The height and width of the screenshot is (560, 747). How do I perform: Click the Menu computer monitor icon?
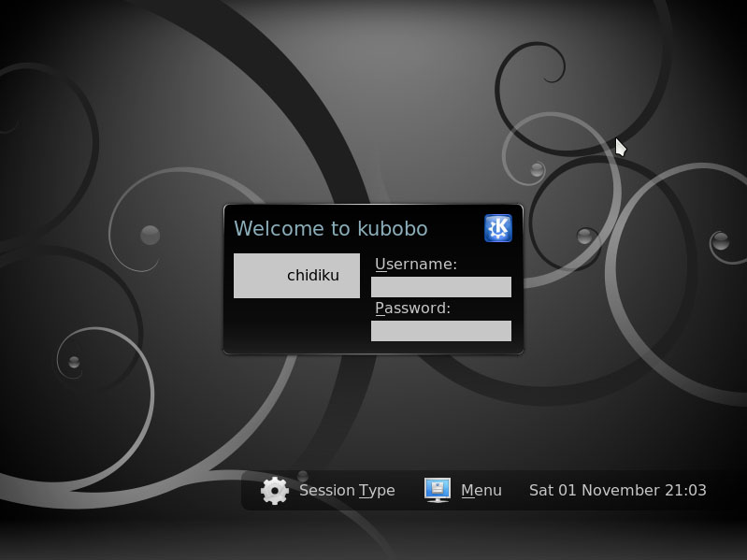tap(438, 490)
